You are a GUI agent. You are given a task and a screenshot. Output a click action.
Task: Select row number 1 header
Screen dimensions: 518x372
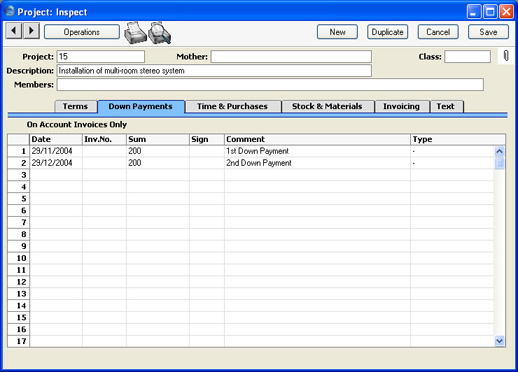[x=19, y=151]
